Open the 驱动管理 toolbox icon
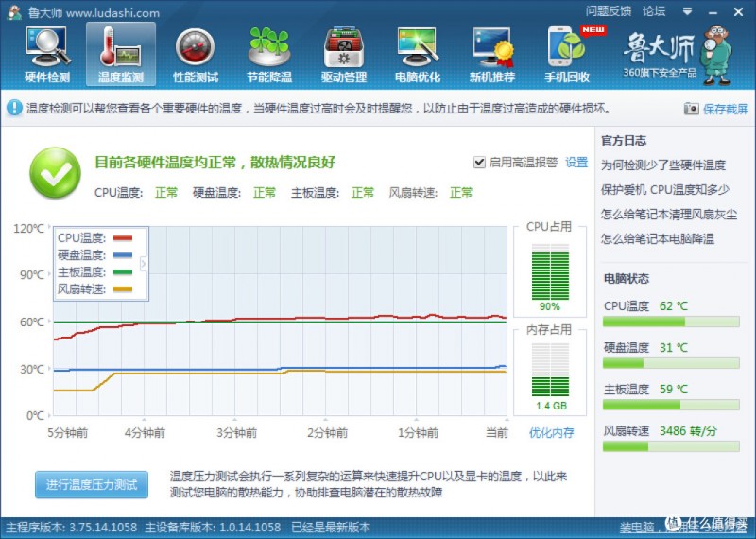Image resolution: width=756 pixels, height=539 pixels. pos(343,46)
